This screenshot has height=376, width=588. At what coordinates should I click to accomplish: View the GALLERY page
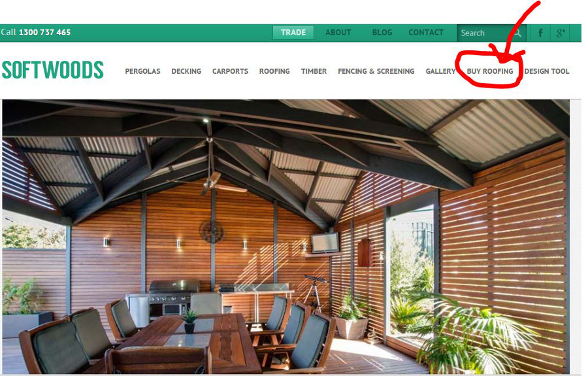(440, 71)
